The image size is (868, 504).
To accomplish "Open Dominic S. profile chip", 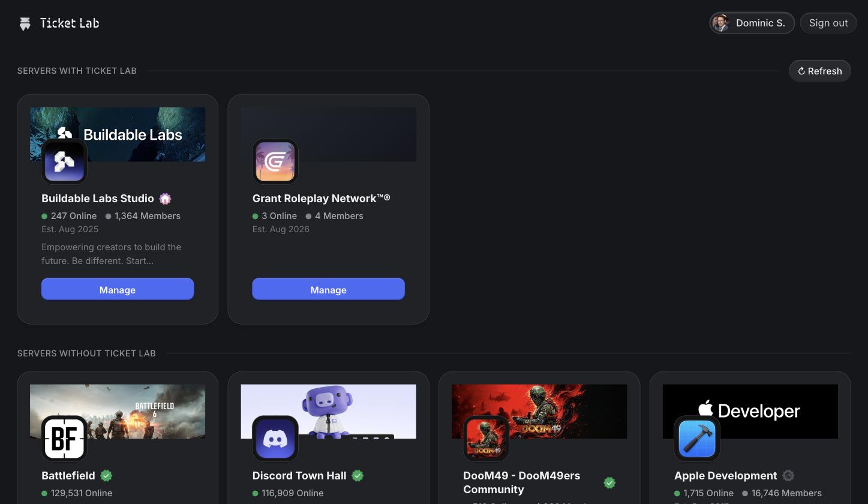I will click(752, 23).
